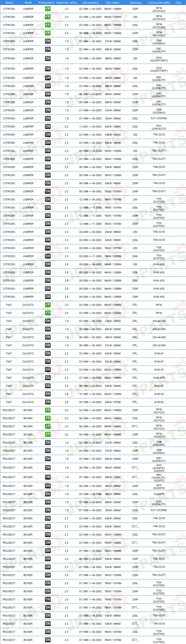The width and height of the screenshot is (186, 644).
Task: Click the Nadwozie column header
Action: click(135, 3)
